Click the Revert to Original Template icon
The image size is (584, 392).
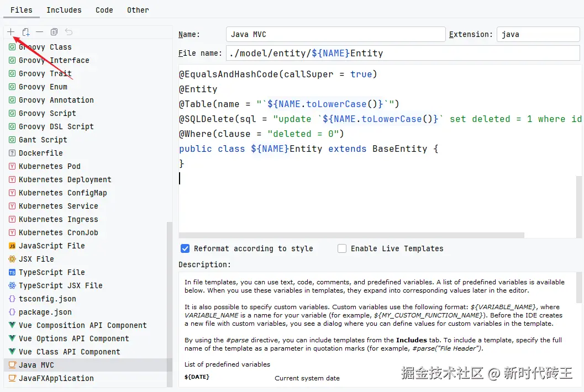click(x=69, y=31)
